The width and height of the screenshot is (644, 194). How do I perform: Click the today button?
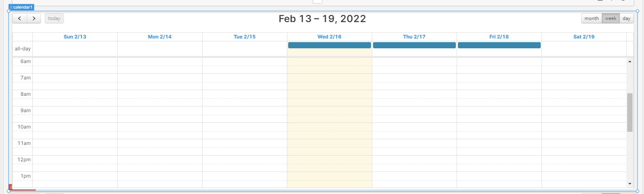point(54,18)
